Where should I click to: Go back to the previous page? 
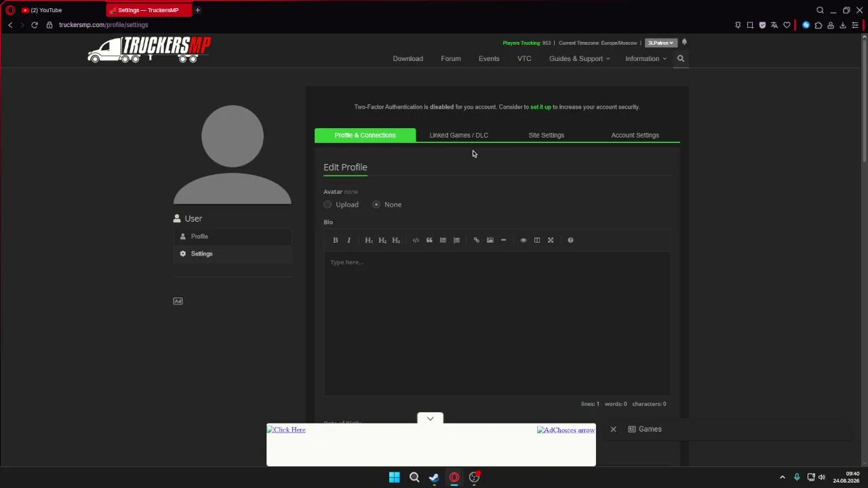(x=10, y=25)
